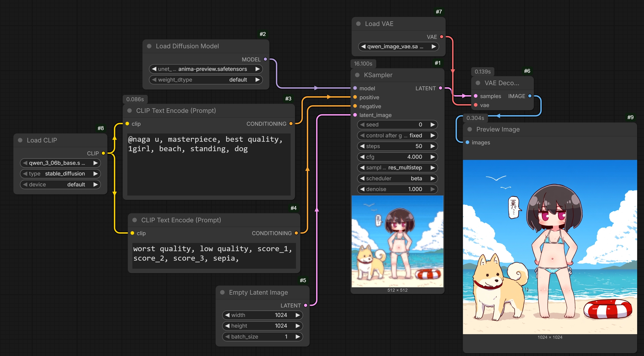Collapse the Load CLIP node with its dot
The height and width of the screenshot is (356, 644).
point(20,140)
